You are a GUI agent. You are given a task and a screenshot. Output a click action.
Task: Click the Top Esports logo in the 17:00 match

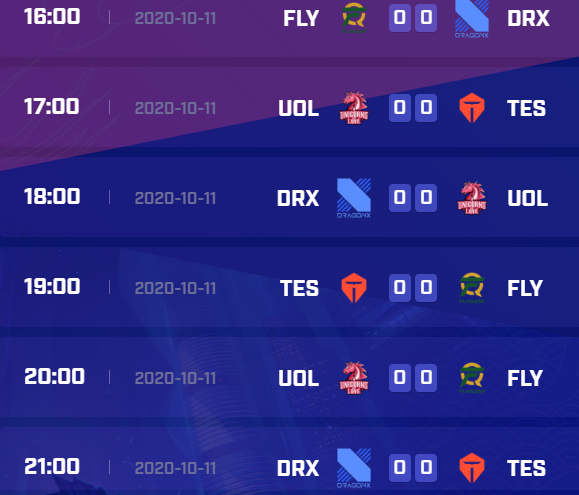472,108
